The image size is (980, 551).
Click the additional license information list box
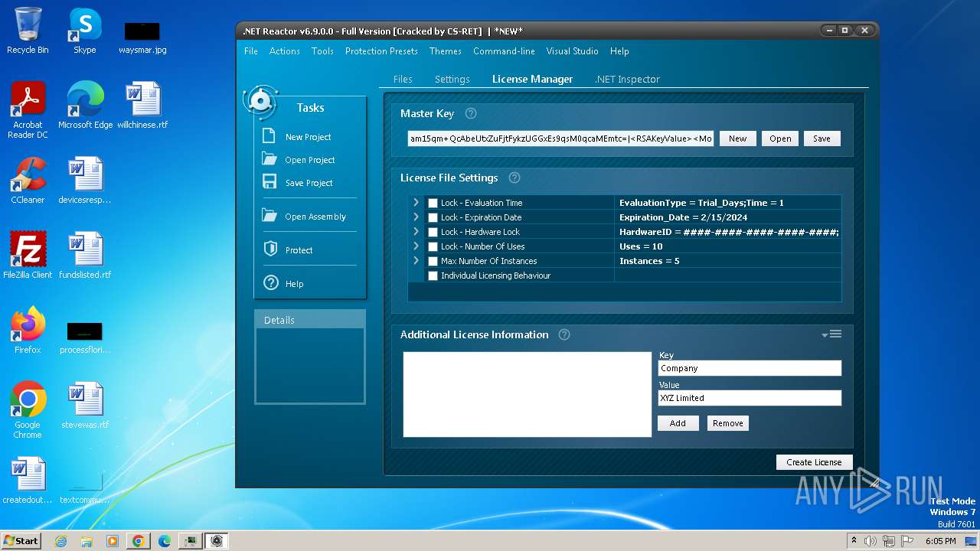point(528,394)
